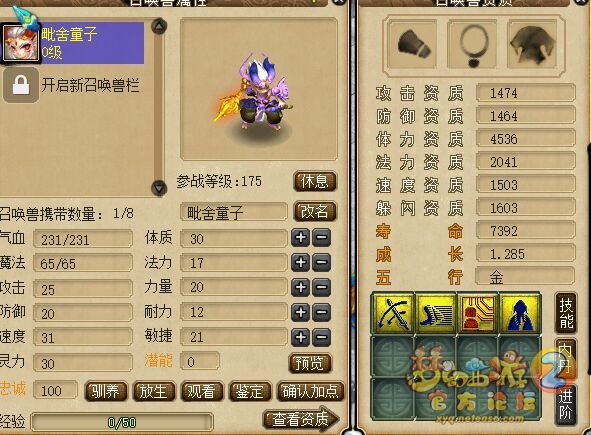Click the padlock to unlock new pet slot
Screen dimensions: 591x435
coord(21,85)
